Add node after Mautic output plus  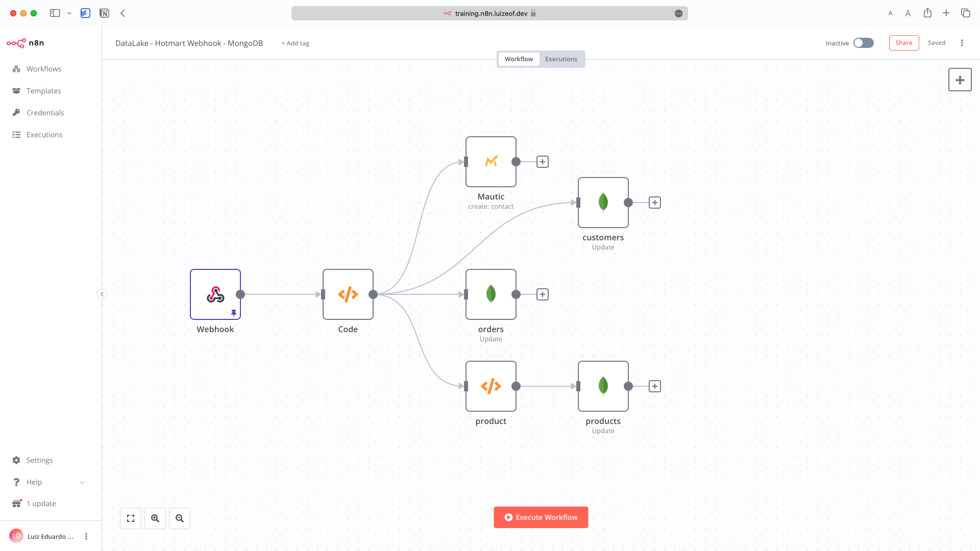coord(543,162)
